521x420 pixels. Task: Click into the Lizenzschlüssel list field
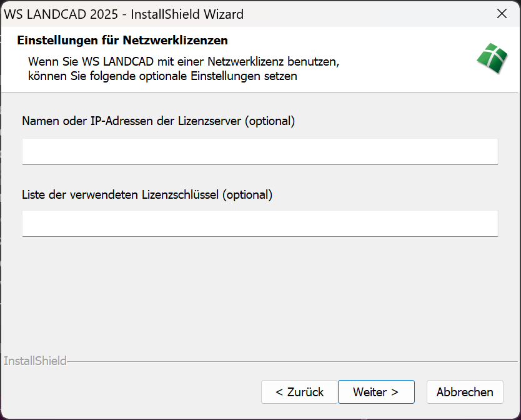tap(260, 223)
